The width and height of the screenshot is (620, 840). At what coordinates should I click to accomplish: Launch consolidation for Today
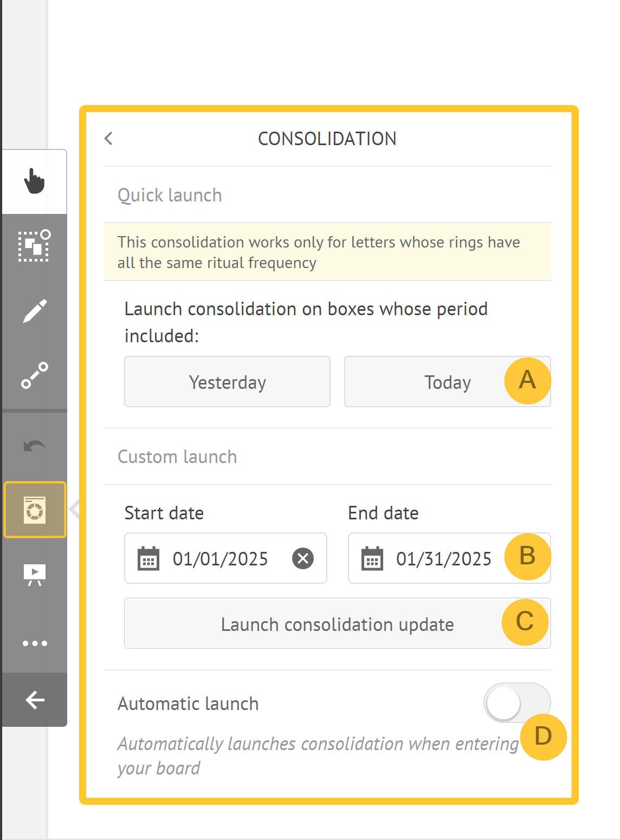447,382
